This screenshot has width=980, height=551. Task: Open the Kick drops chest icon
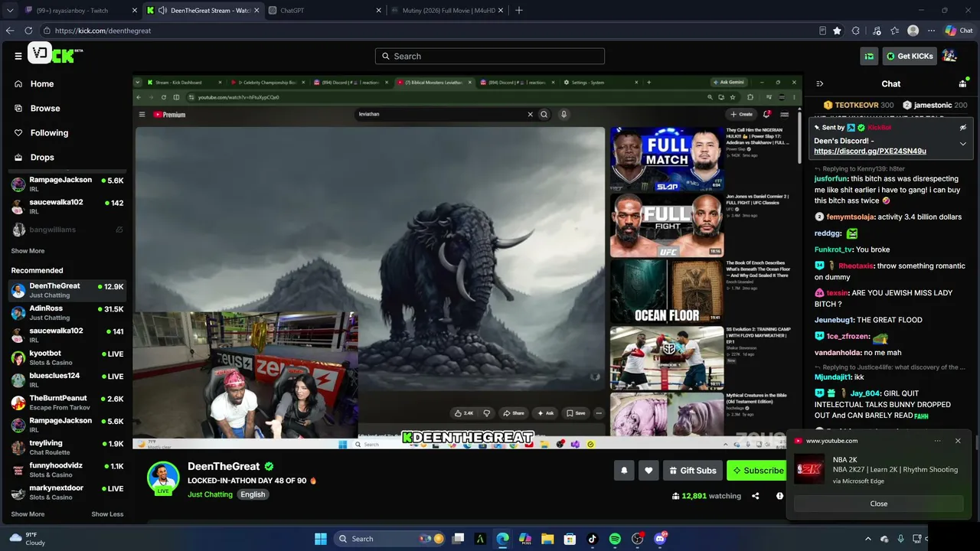869,56
